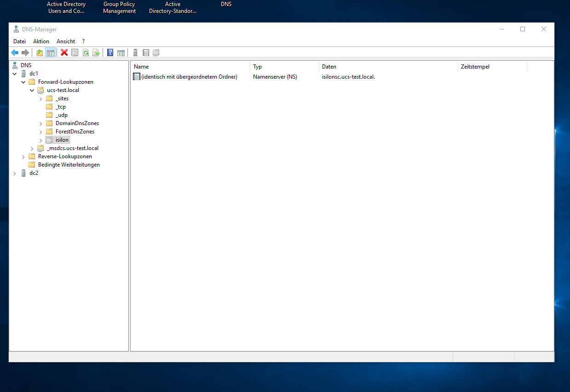
Task: Toggle the show/hide console tree icon
Action: 50,53
